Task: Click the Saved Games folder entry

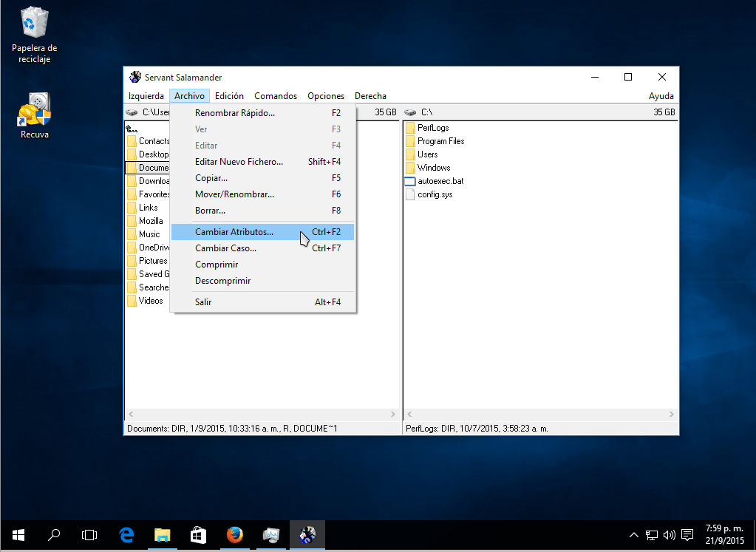Action: (148, 274)
